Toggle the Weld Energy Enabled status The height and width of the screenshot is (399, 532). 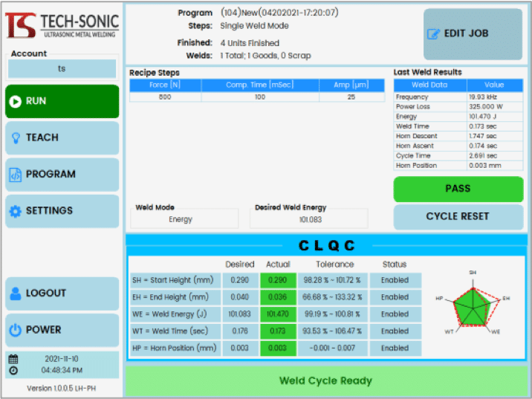pyautogui.click(x=395, y=314)
